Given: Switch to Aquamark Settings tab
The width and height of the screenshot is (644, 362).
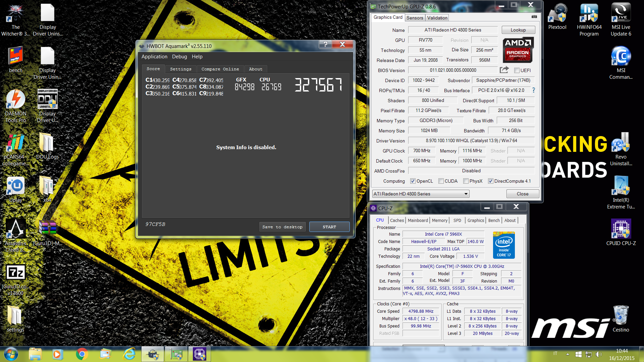Looking at the screenshot, I should [180, 69].
